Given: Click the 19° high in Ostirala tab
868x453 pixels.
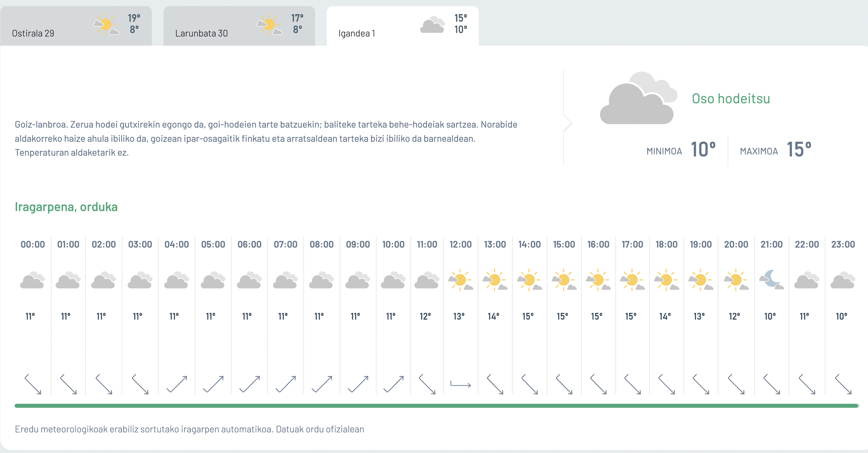Looking at the screenshot, I should [134, 18].
